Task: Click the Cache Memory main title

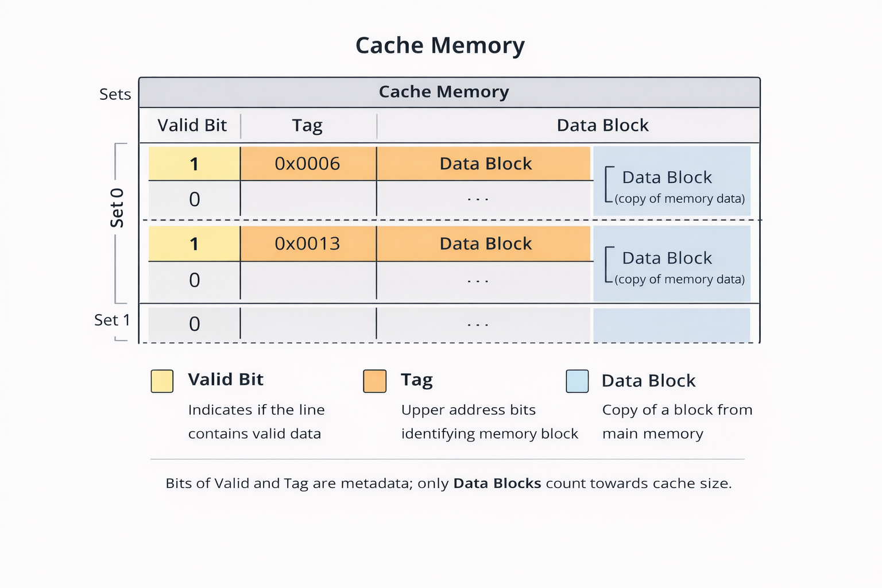Action: click(440, 45)
